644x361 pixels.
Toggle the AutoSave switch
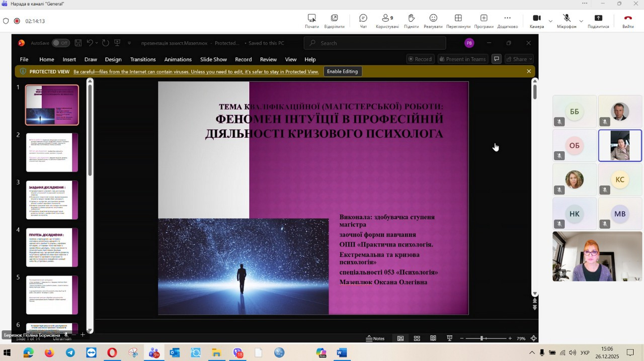click(60, 43)
